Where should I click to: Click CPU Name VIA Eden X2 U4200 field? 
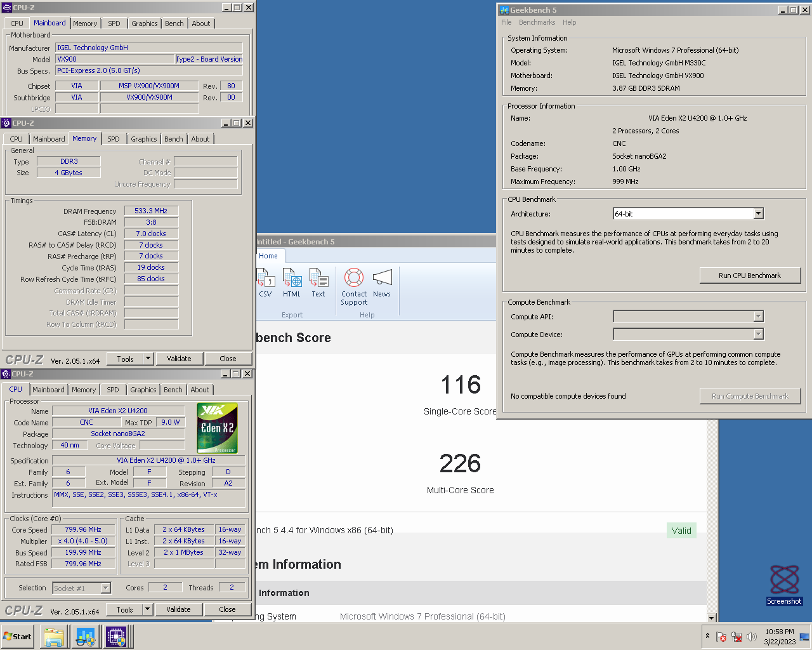pyautogui.click(x=118, y=411)
